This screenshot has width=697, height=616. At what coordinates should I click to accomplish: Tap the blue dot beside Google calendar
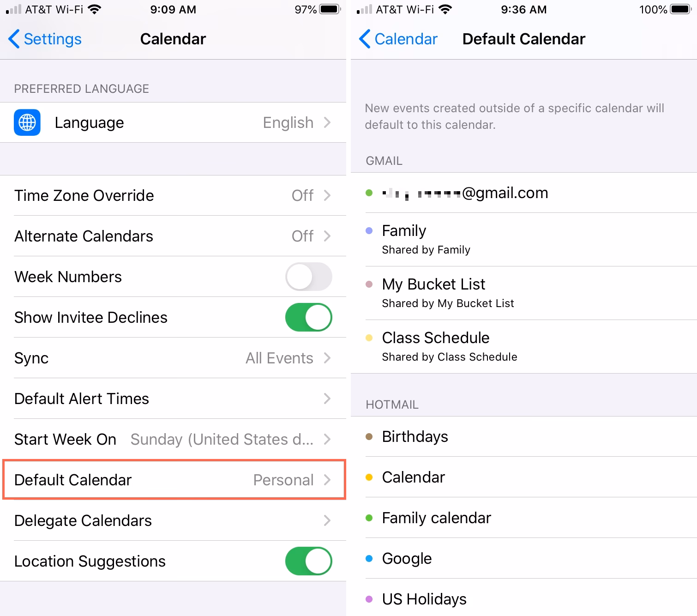pyautogui.click(x=369, y=558)
